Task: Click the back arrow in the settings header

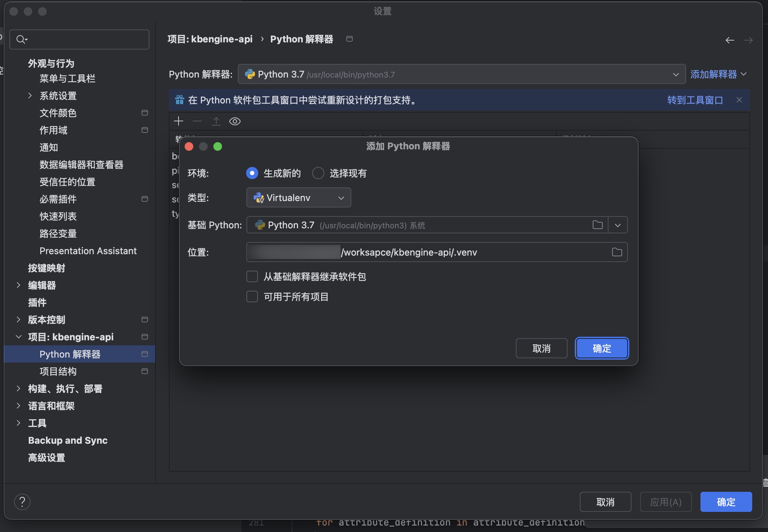Action: [730, 40]
